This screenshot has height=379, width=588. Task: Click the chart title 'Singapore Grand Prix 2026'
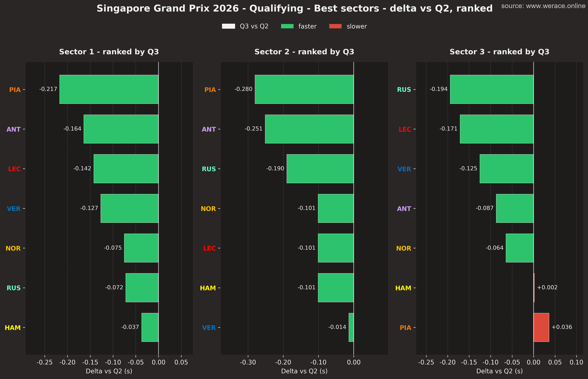(168, 8)
